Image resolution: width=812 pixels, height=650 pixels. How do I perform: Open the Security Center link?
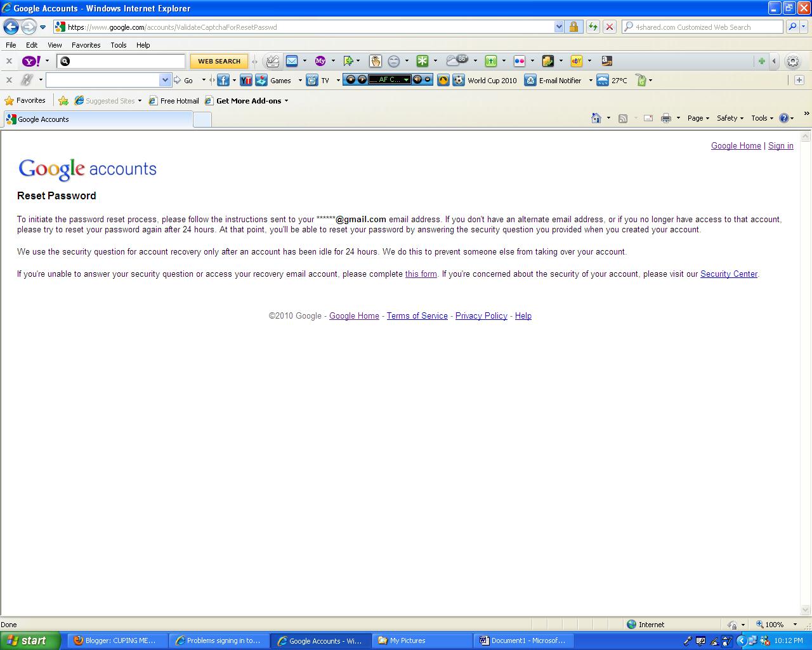tap(728, 274)
